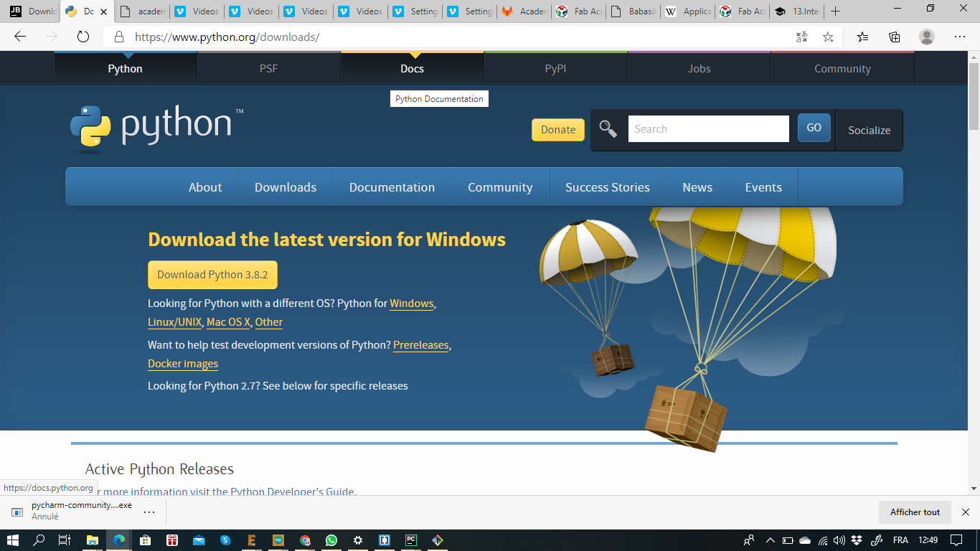Open Task View in the taskbar

64,540
